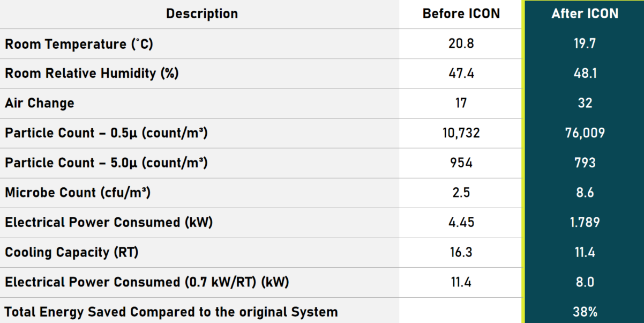Click the Particle Count – 5.0µ row label
This screenshot has width=644, height=323.
pos(106,163)
